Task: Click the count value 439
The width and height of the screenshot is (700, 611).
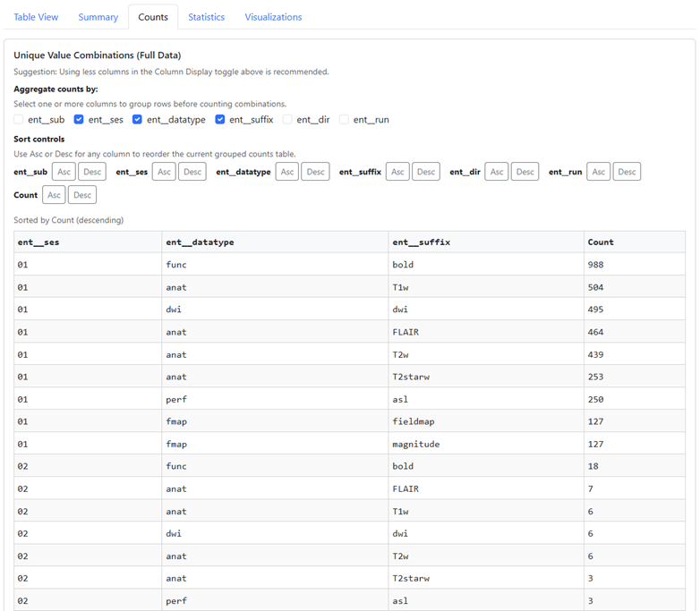Action: [x=595, y=354]
